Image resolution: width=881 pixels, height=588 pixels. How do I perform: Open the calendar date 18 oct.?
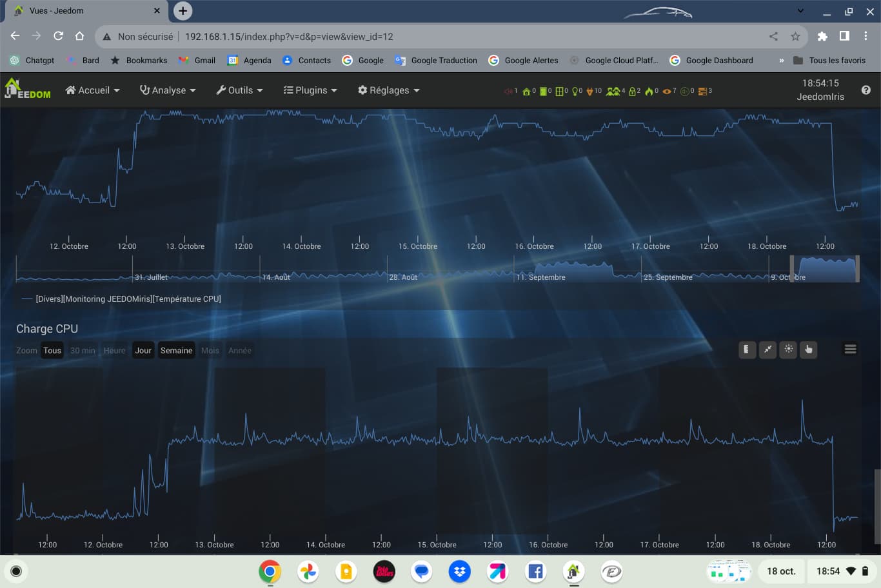point(781,571)
